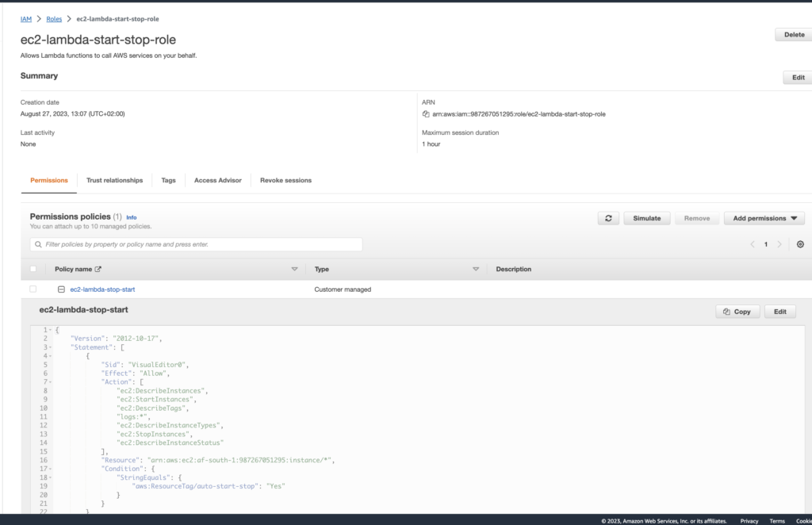This screenshot has height=525, width=812.
Task: Fold the Action array on line 7
Action: [x=50, y=382]
